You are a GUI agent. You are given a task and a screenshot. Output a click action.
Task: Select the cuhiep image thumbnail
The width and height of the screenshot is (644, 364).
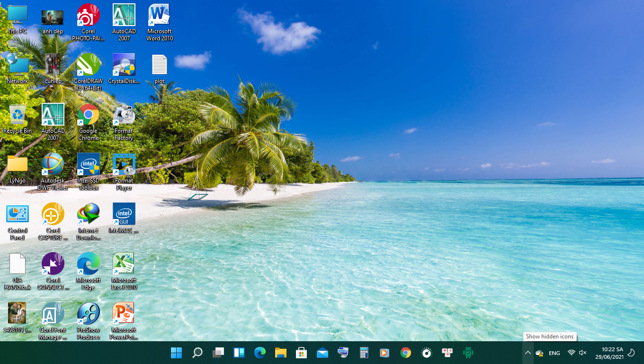click(53, 69)
